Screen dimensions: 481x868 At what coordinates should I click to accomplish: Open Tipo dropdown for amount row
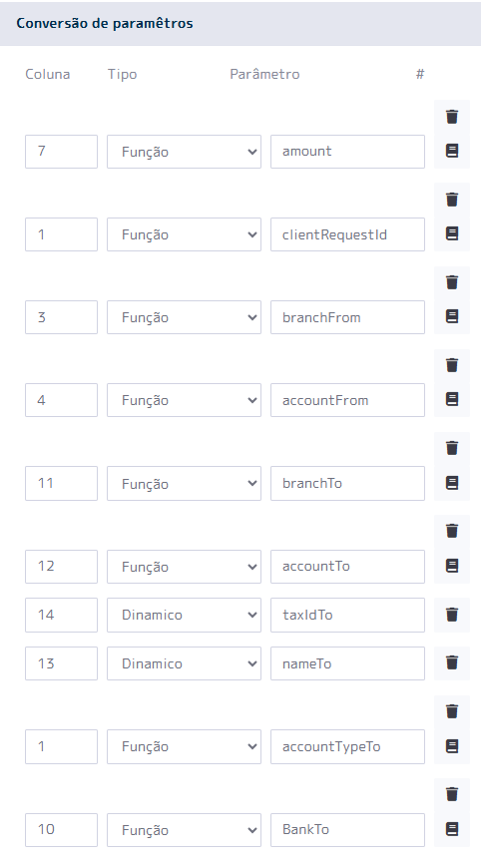coord(184,152)
